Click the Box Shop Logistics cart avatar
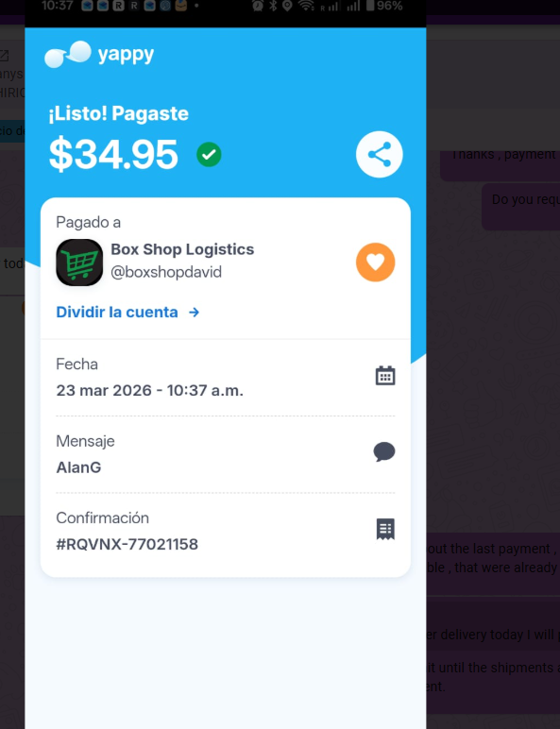Viewport: 560px width, 729px height. 79,263
